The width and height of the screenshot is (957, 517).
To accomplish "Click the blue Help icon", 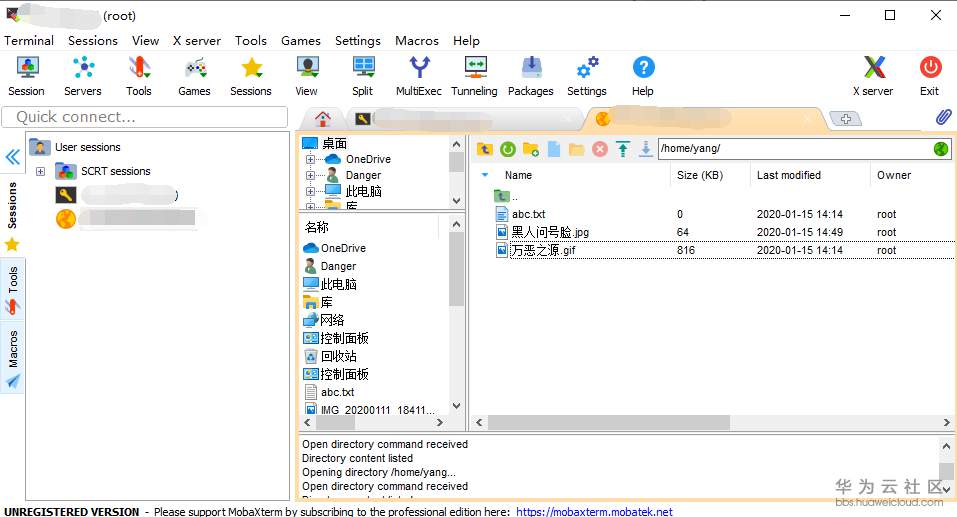I will (643, 67).
